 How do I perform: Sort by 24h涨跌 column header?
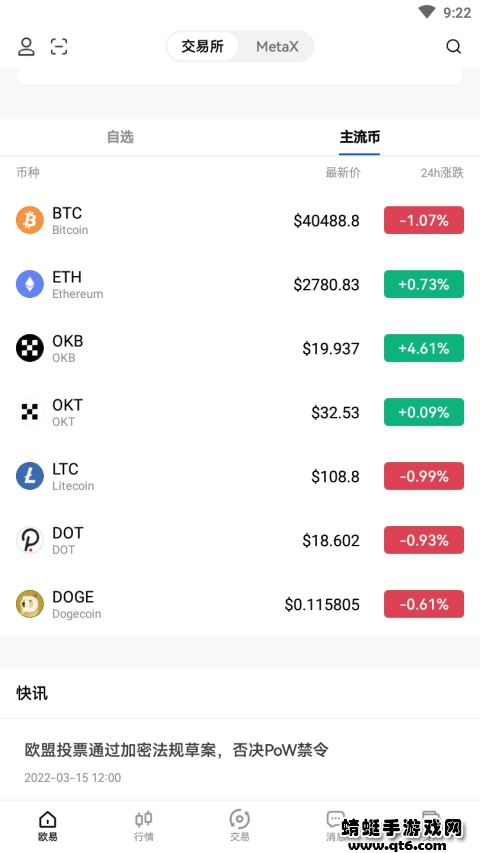442,173
